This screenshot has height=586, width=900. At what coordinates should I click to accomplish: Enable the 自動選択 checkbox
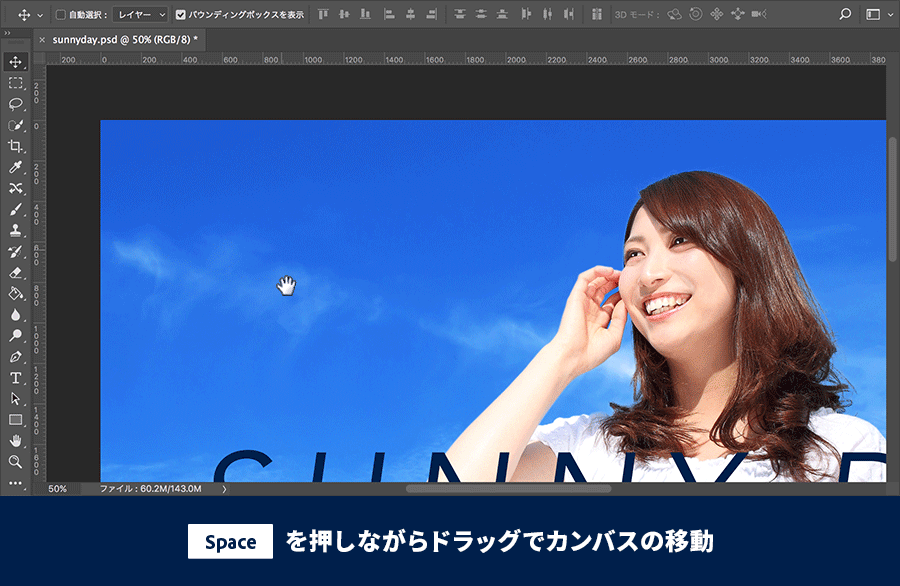point(60,14)
